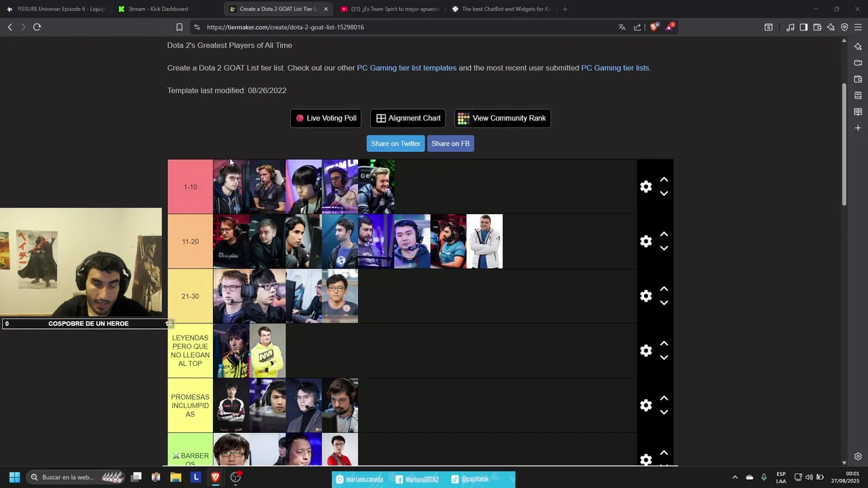Move the 11-20 tier row down
Image resolution: width=868 pixels, height=488 pixels.
pyautogui.click(x=664, y=249)
